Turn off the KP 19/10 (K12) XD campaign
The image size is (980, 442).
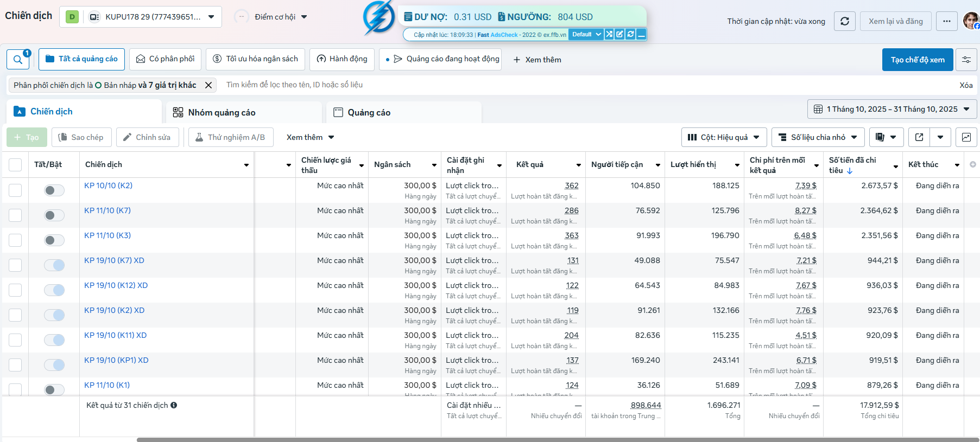click(54, 290)
